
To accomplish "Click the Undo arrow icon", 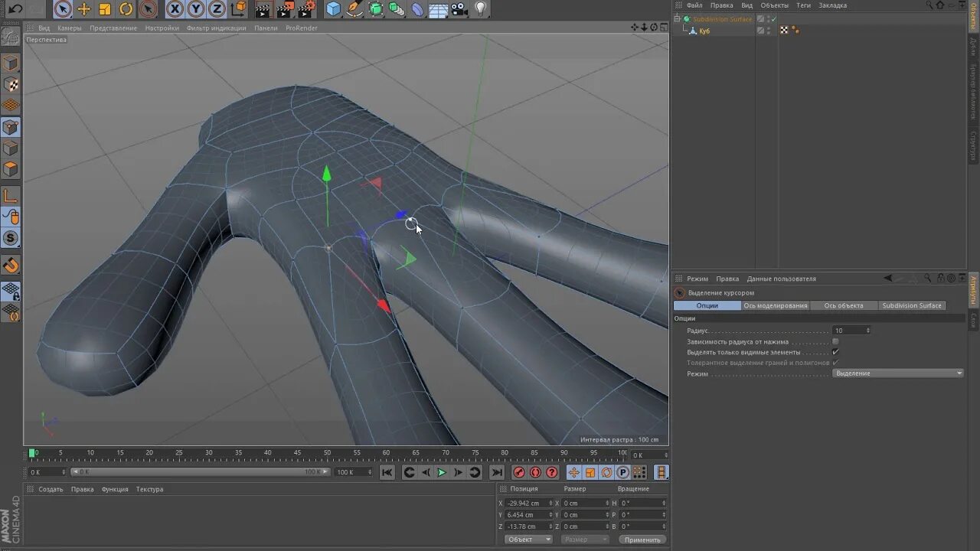I will [x=15, y=9].
